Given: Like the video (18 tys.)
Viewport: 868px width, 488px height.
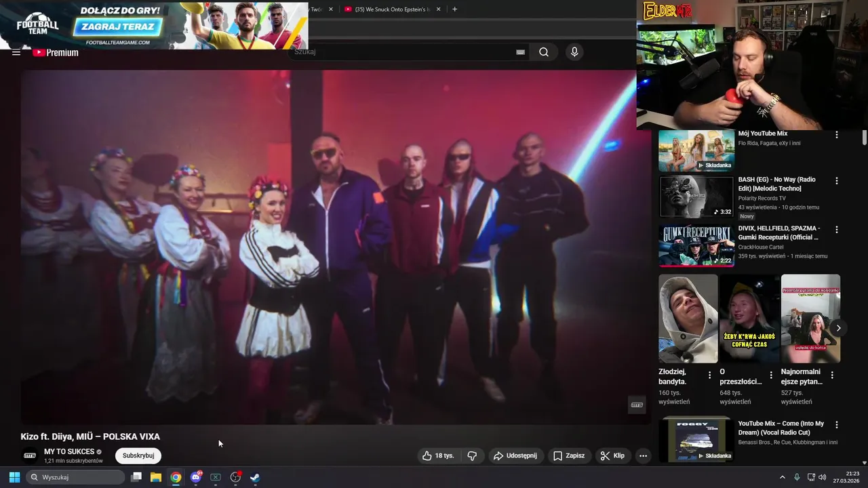Looking at the screenshot, I should (438, 455).
